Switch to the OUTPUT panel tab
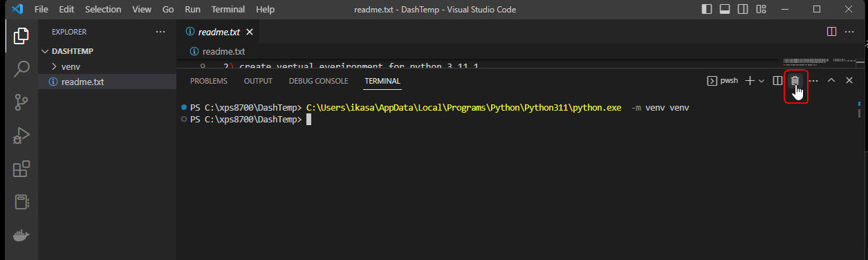Screen dimensions: 868x260 [258, 81]
